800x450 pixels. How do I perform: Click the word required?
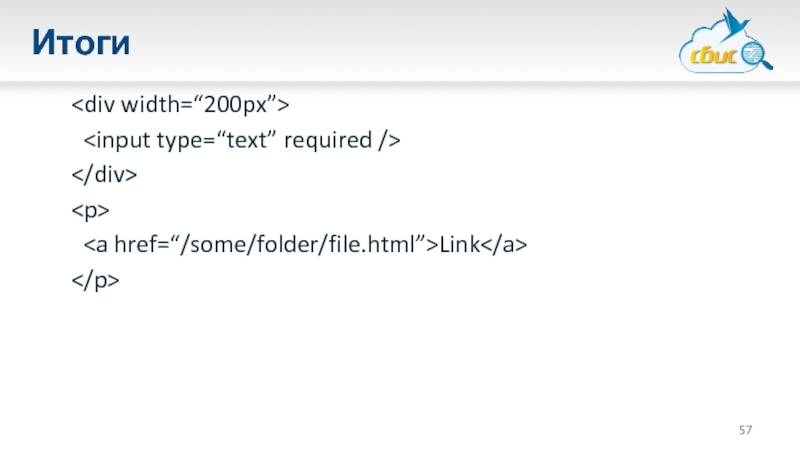(327, 141)
